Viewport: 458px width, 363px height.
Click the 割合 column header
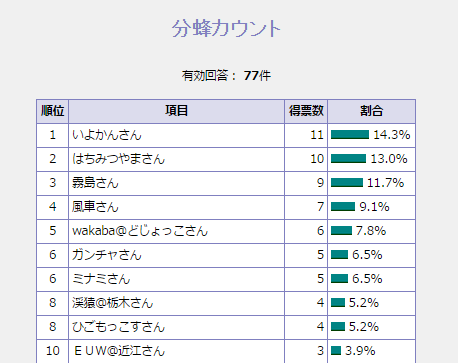[x=371, y=111]
